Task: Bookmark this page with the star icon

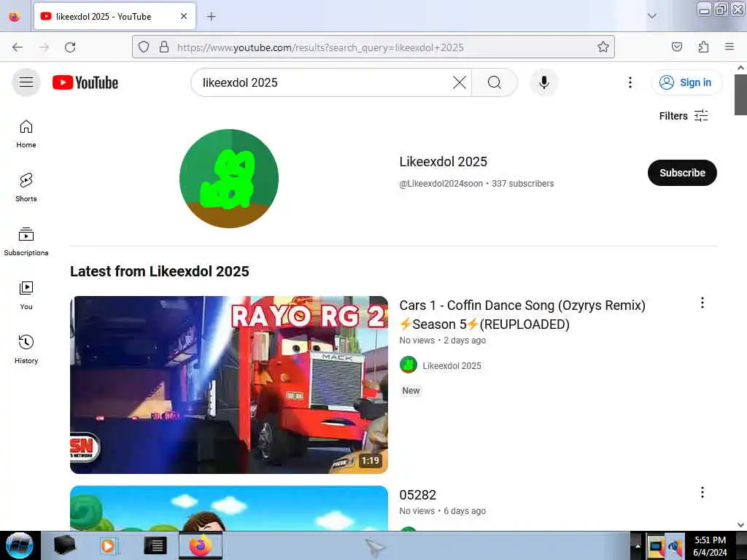Action: tap(603, 47)
